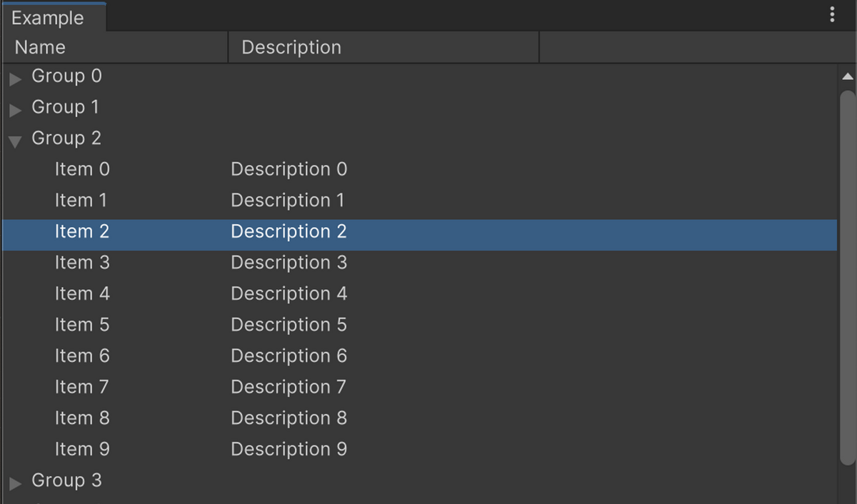Select Item 7

[82, 387]
